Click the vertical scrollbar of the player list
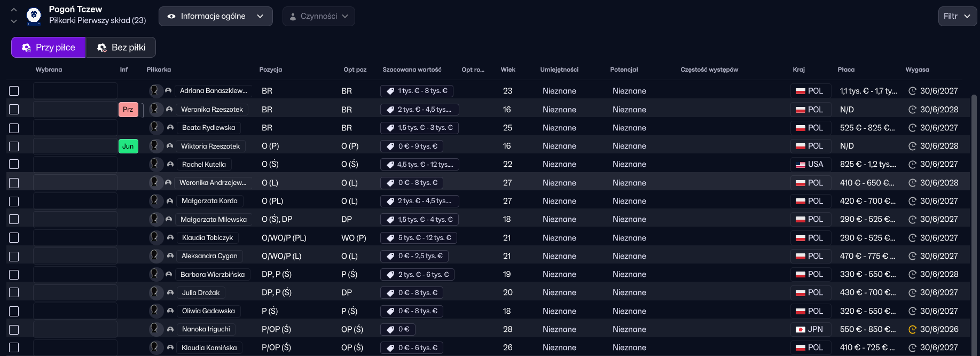 [974, 214]
